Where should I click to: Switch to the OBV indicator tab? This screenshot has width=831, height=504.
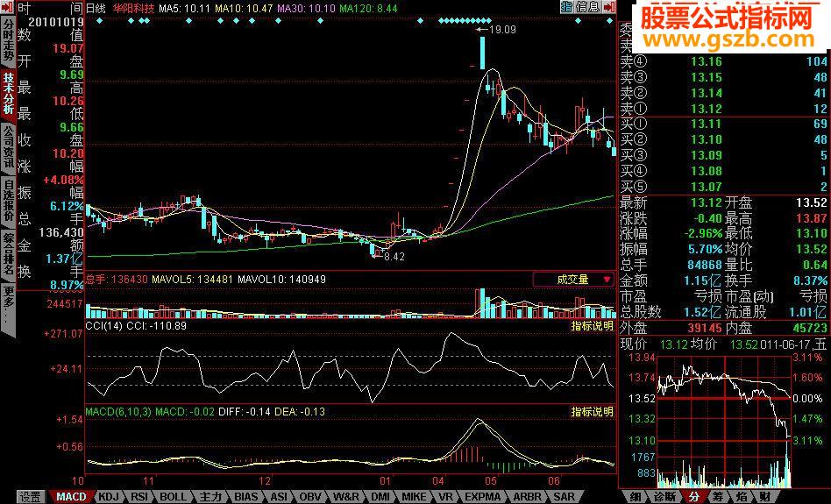coord(310,497)
